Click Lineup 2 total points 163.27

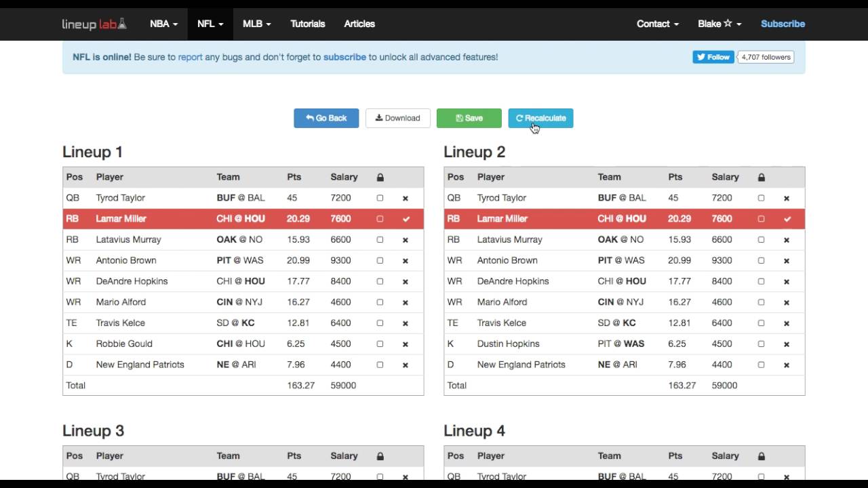684,386
